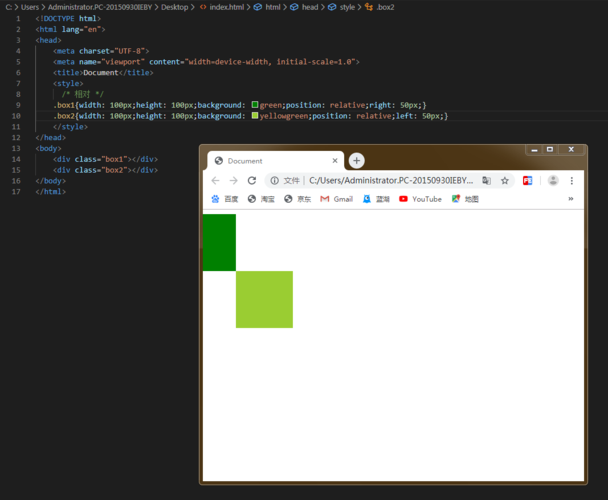Click the Chrome address bar URL
This screenshot has width=608, height=500.
(391, 180)
